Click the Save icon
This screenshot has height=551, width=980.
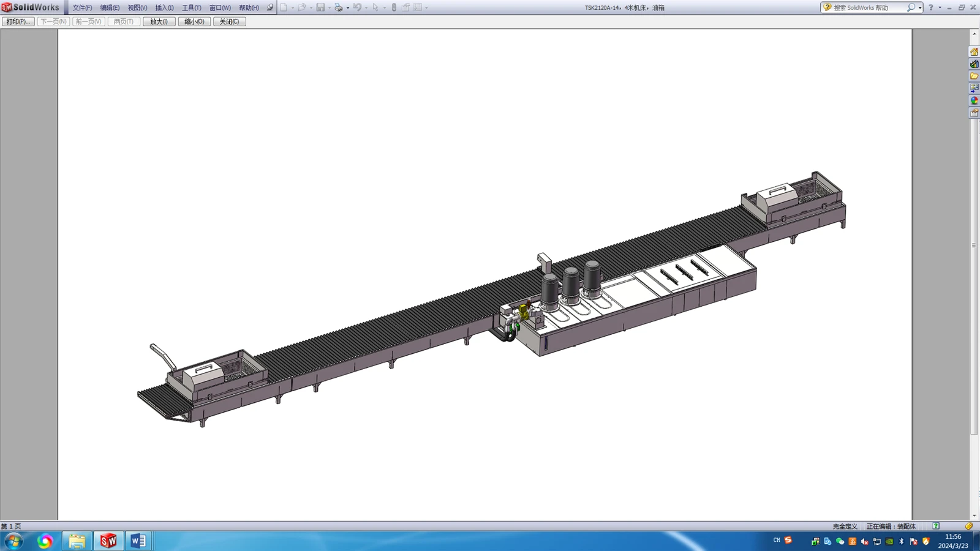pos(320,7)
